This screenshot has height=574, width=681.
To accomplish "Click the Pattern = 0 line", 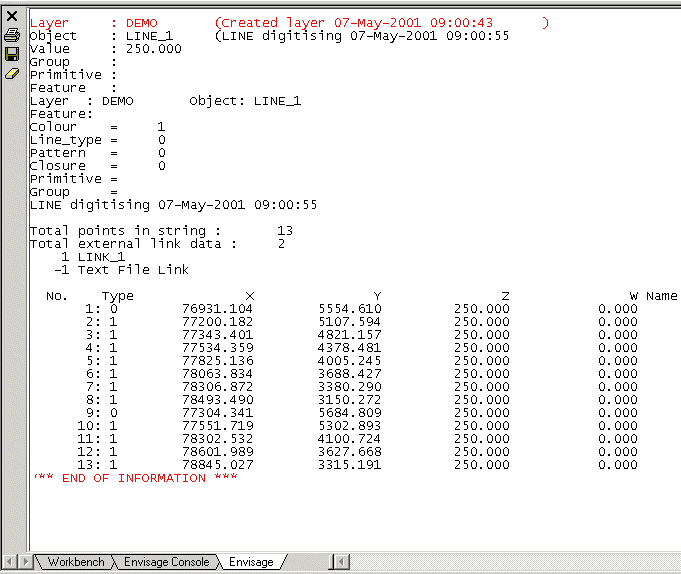I will (98, 153).
